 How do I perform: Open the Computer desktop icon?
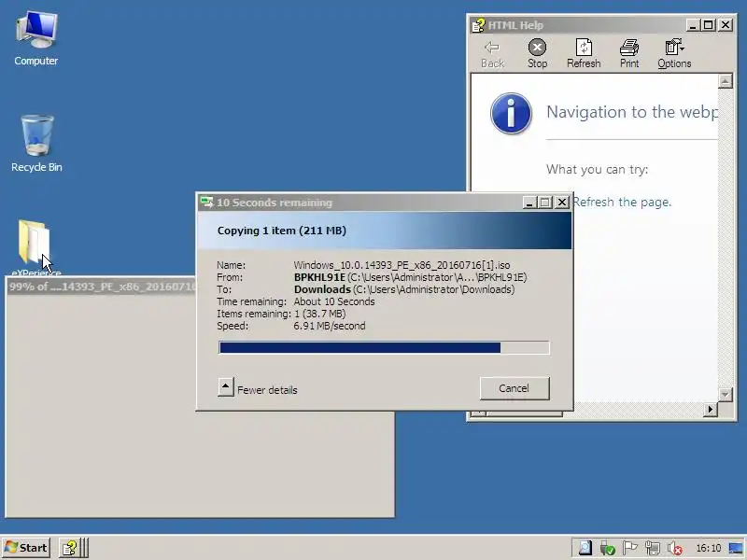pos(36,39)
